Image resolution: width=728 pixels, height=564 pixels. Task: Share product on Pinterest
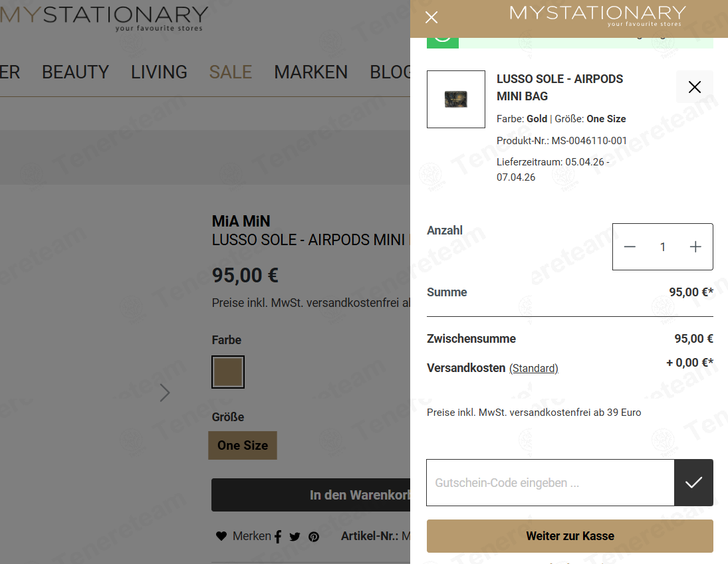[x=314, y=537]
